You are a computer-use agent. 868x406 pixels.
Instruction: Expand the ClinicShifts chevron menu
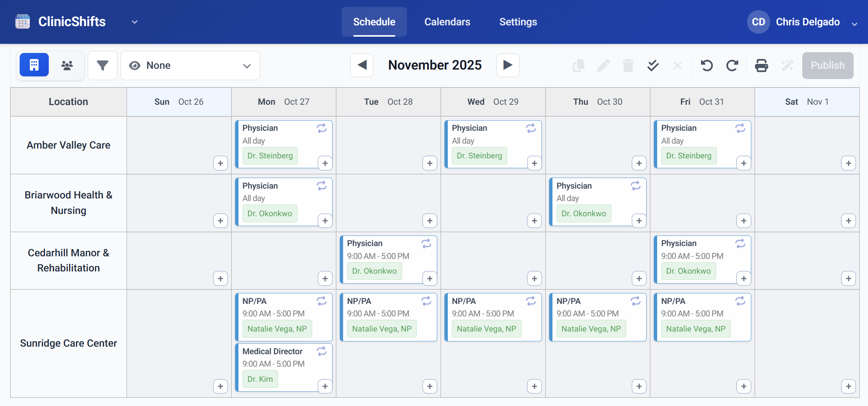(x=135, y=22)
